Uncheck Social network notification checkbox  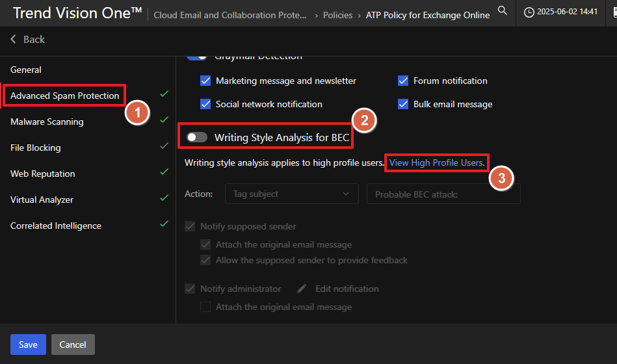click(x=205, y=104)
